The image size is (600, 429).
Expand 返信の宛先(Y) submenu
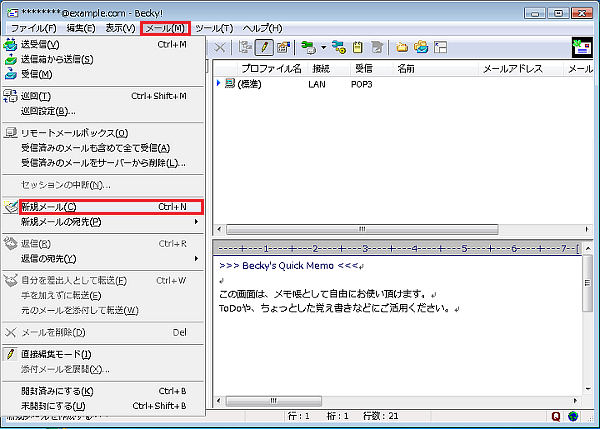point(103,259)
